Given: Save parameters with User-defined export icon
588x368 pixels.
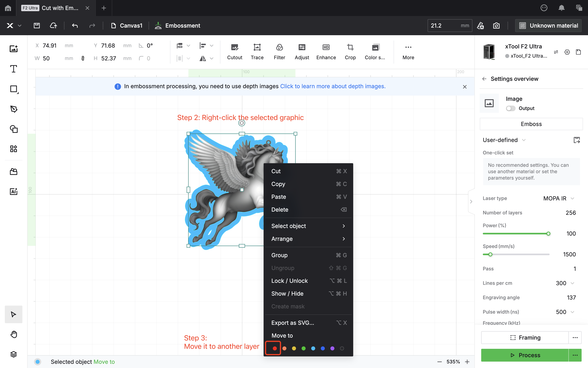Looking at the screenshot, I should [577, 140].
